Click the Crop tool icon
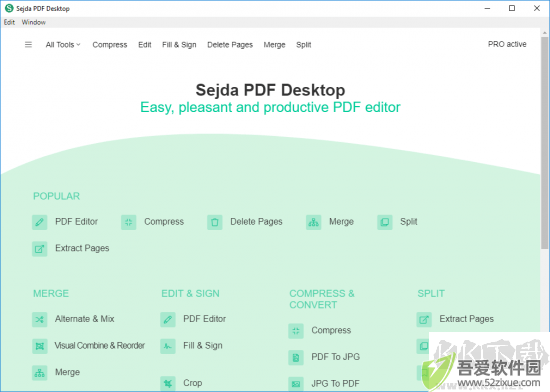550x392 pixels. (x=168, y=384)
